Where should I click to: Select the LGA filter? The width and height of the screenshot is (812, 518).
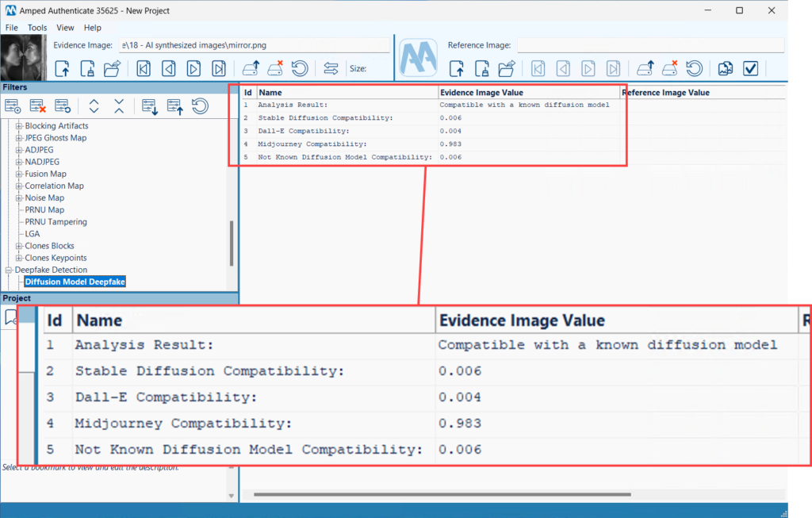pos(32,234)
